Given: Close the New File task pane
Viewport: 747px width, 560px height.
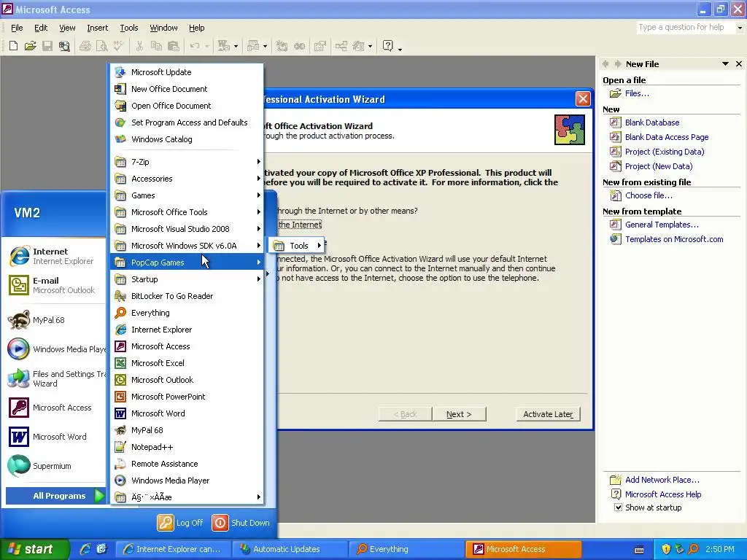Looking at the screenshot, I should click(x=739, y=64).
